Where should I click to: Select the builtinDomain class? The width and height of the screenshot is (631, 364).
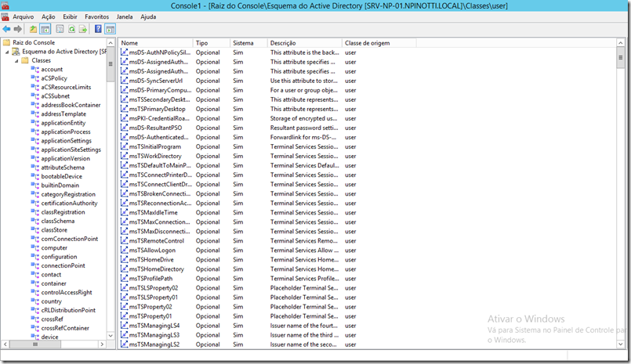click(60, 186)
